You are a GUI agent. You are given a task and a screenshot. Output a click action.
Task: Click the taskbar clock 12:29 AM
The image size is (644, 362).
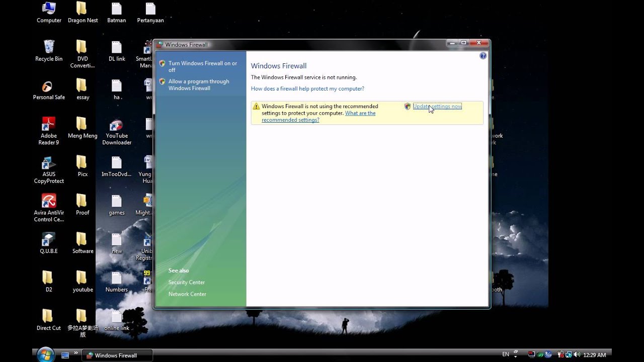point(595,355)
